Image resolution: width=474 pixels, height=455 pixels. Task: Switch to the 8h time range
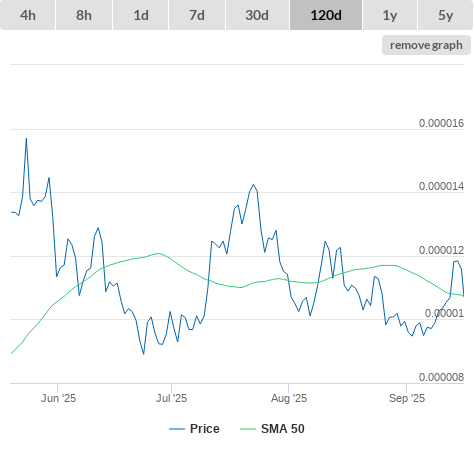[84, 15]
